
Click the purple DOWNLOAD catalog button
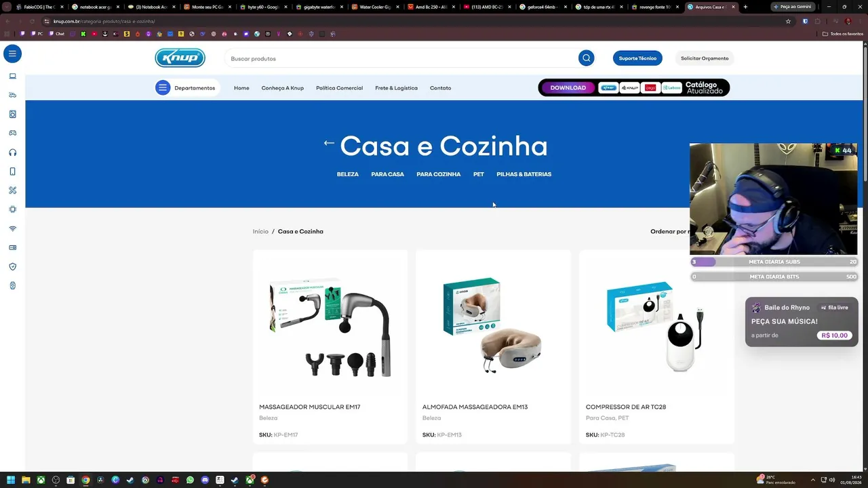(568, 87)
